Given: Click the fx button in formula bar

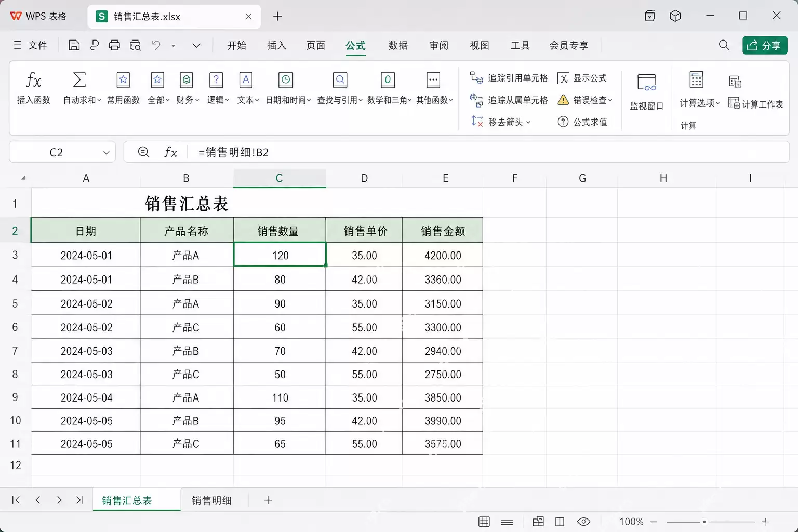Looking at the screenshot, I should 170,152.
